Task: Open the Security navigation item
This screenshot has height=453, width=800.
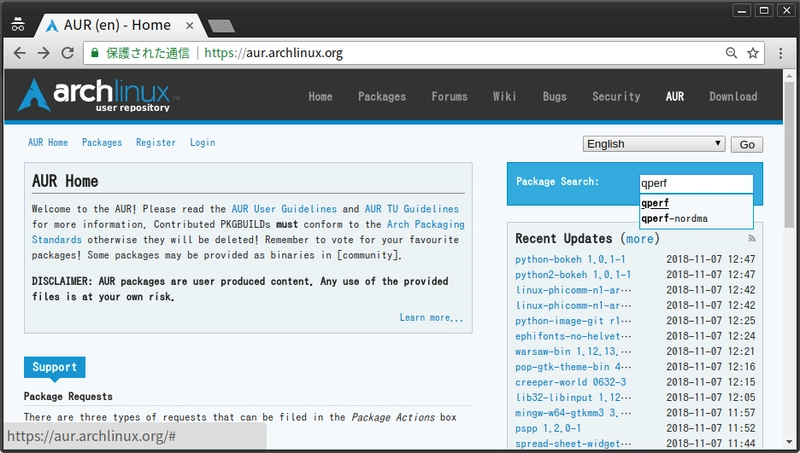Action: point(616,96)
